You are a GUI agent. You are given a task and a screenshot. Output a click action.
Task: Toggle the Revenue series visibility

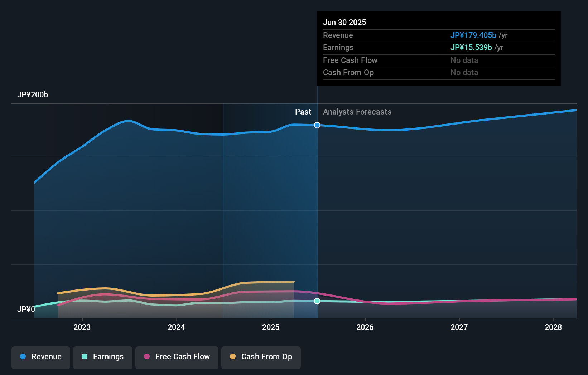(40, 357)
